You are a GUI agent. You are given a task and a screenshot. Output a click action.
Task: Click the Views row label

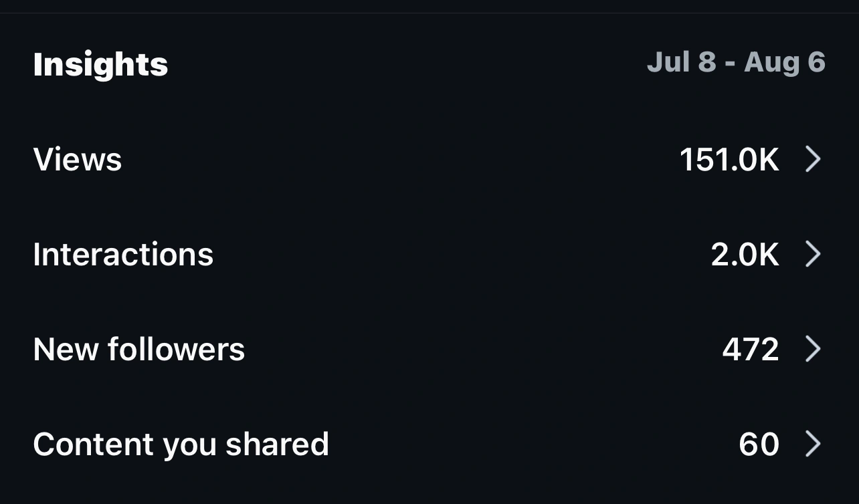78,160
